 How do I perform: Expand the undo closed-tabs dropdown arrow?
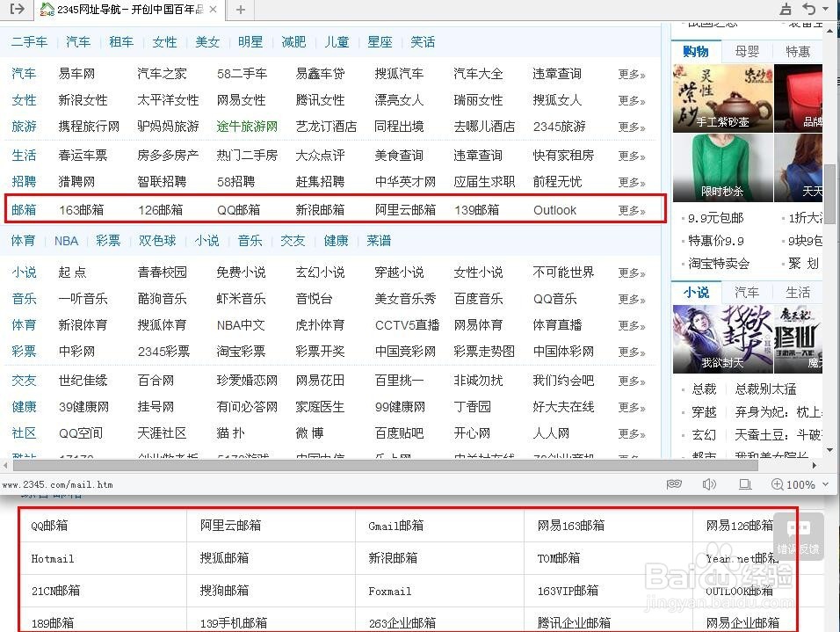tap(826, 9)
